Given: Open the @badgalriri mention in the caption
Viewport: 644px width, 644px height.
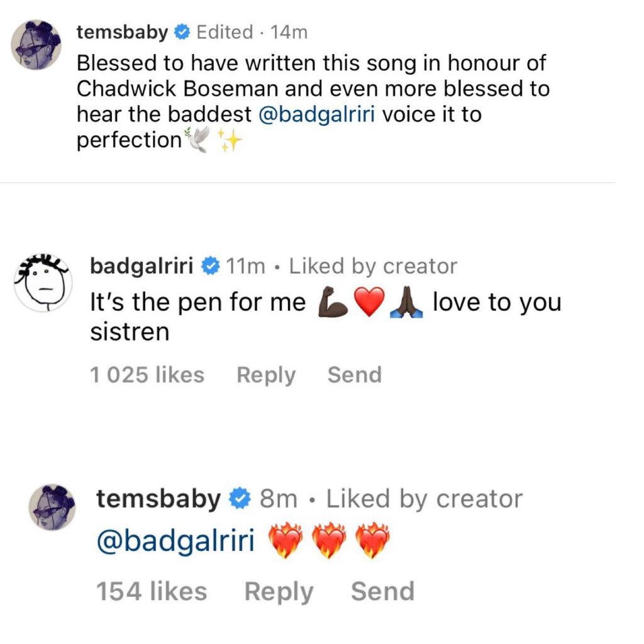Looking at the screenshot, I should tap(317, 114).
